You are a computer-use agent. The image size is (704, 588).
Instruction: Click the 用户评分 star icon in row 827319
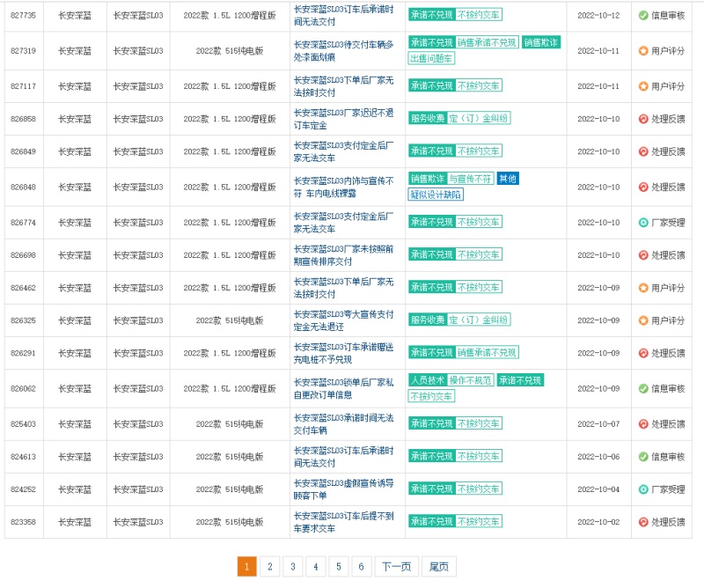pos(643,51)
